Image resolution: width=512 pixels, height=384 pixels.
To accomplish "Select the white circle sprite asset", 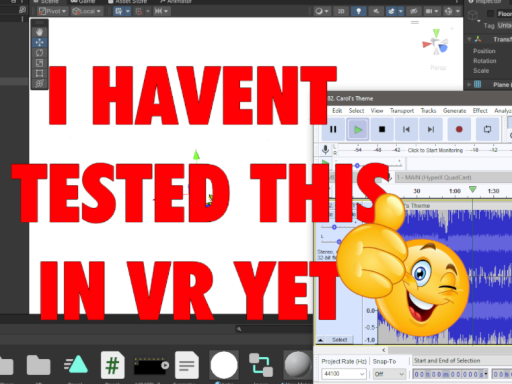I will (x=224, y=365).
